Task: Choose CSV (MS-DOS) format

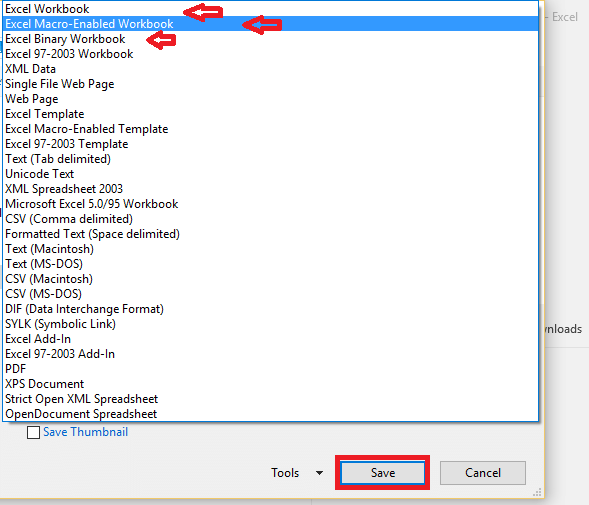Action: 270,294
